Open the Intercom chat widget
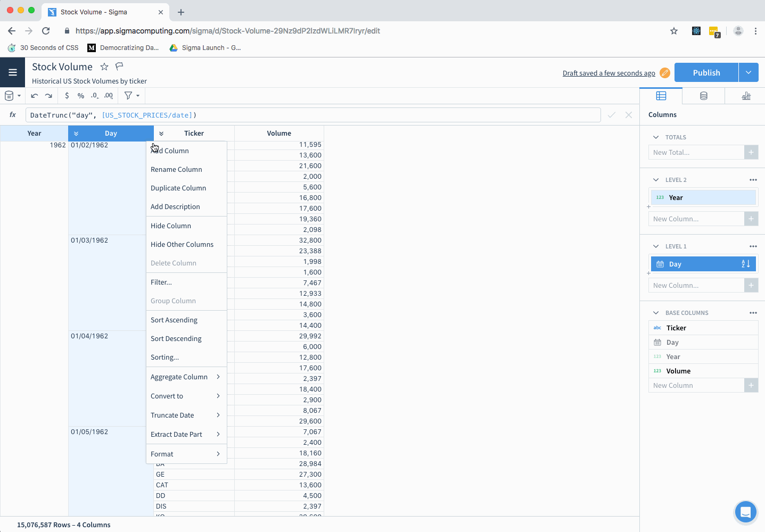 coord(745,512)
